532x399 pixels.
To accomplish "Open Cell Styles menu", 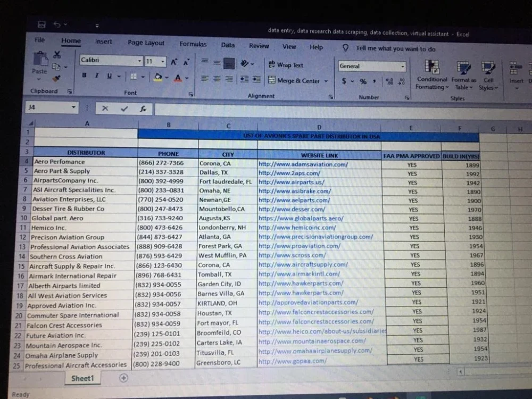I will [x=488, y=76].
